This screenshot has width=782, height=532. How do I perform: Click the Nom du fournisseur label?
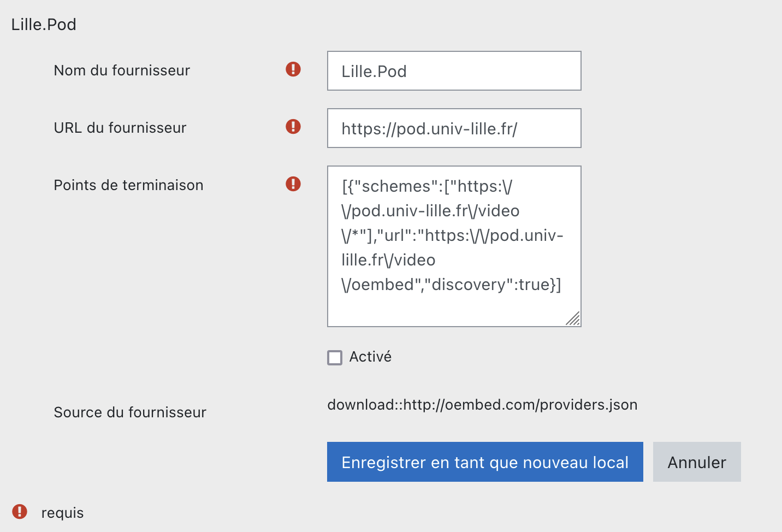(x=122, y=70)
